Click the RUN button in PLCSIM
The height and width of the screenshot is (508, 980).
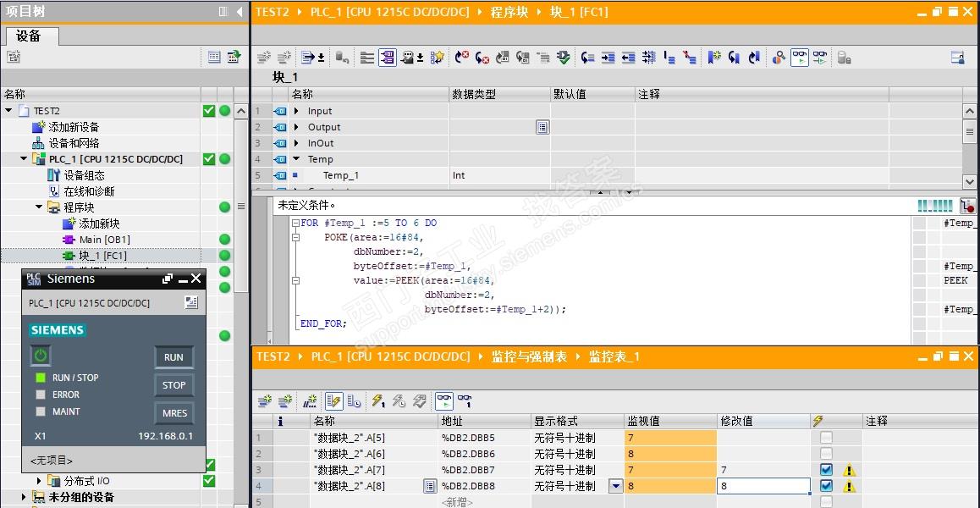[173, 357]
